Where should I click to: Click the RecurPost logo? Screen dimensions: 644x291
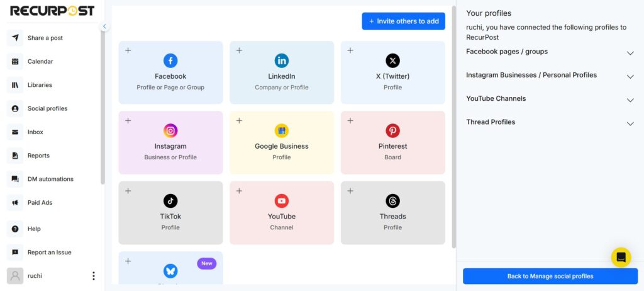(x=52, y=11)
